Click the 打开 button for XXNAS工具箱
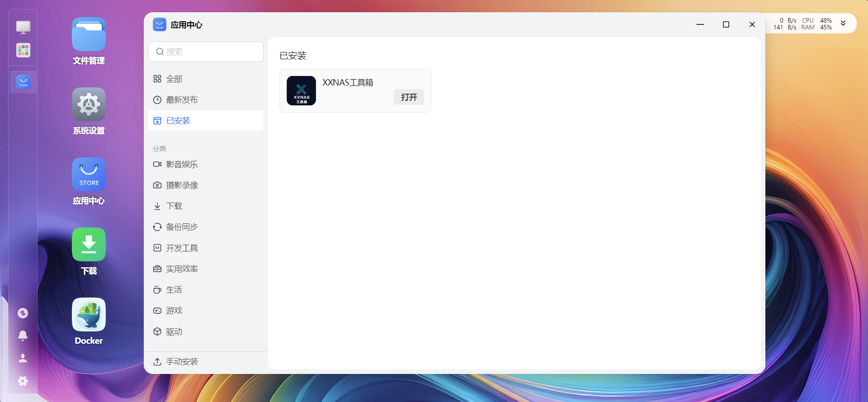This screenshot has width=868, height=402. click(x=409, y=97)
